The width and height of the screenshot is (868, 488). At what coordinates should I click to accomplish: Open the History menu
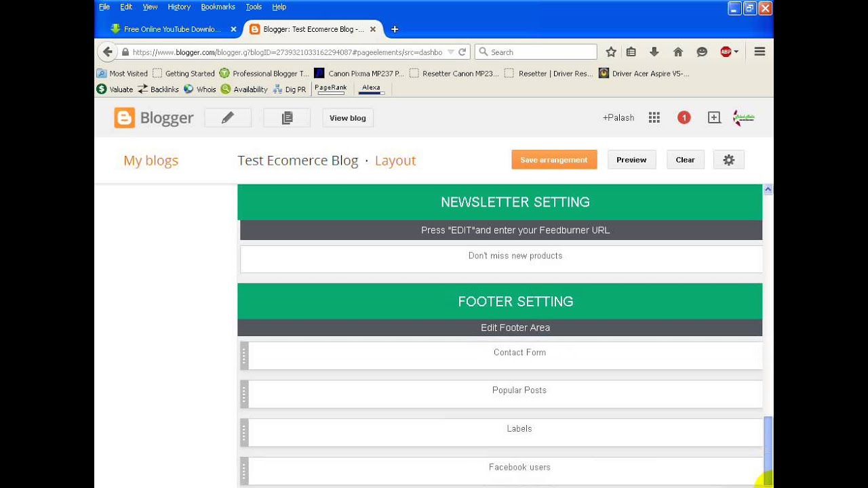[x=179, y=7]
